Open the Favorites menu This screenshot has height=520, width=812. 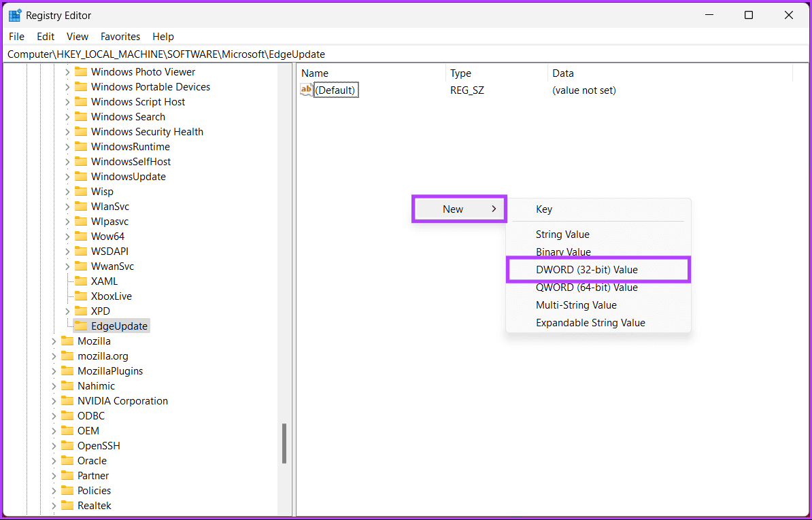click(120, 37)
